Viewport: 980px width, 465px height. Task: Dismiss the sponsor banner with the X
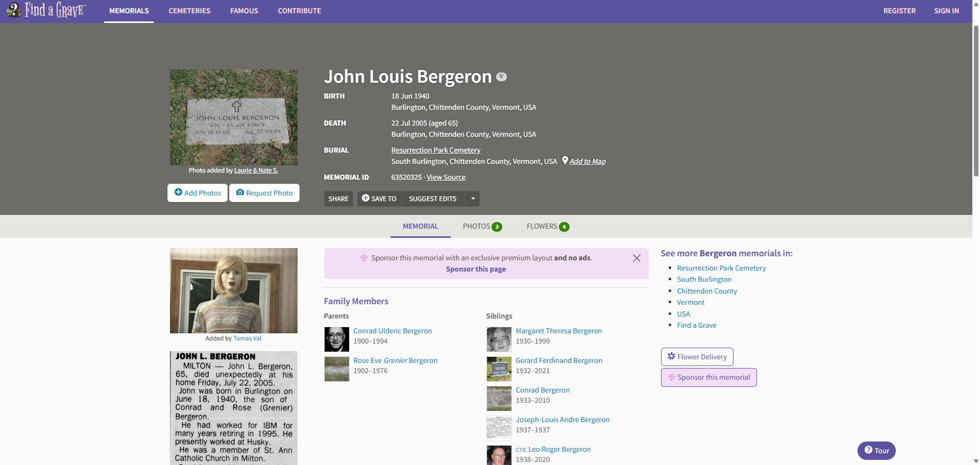click(636, 258)
